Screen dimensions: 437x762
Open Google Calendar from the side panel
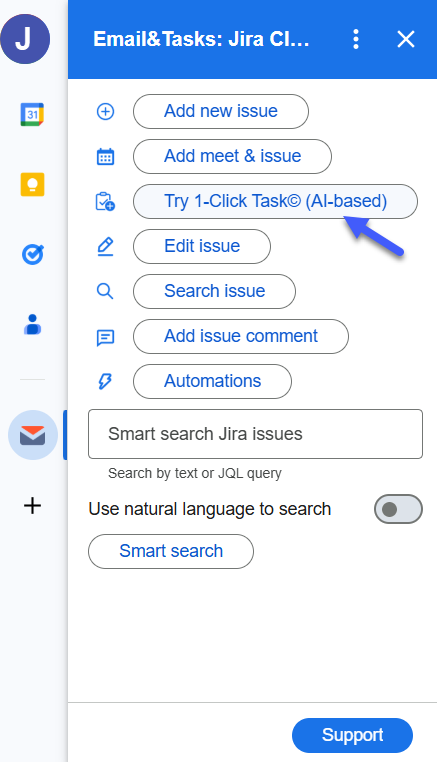(x=32, y=114)
